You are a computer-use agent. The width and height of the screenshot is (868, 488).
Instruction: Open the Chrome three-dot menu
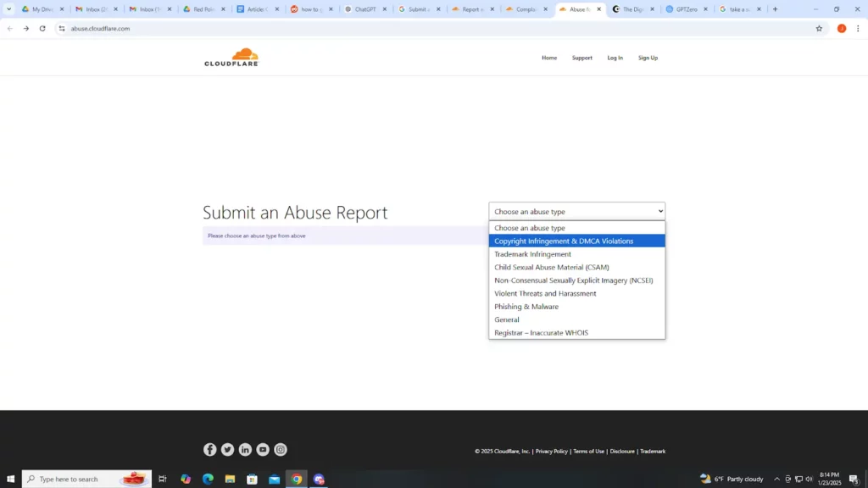pyautogui.click(x=858, y=28)
